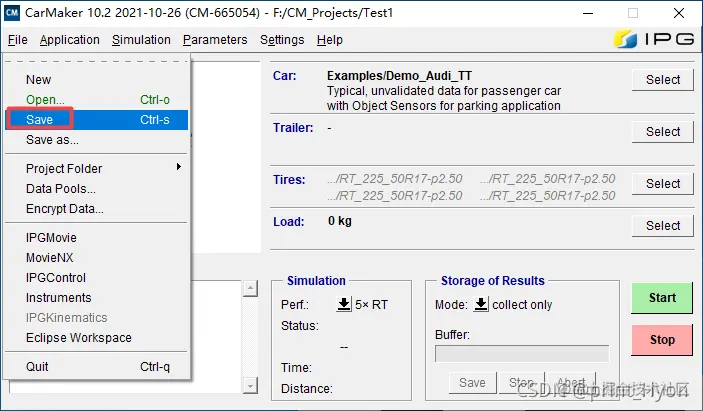Click Select button for Car
Viewport: 703px width, 411px height.
click(x=663, y=80)
